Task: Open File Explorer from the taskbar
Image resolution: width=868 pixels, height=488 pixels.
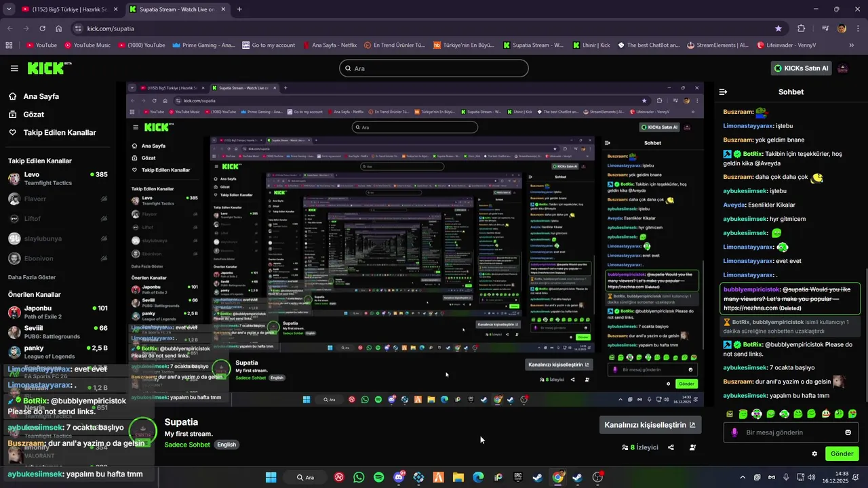Action: pyautogui.click(x=458, y=477)
